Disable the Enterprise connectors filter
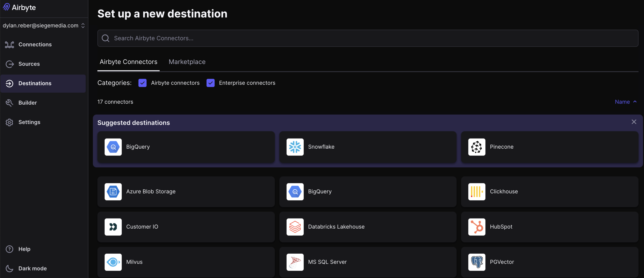This screenshot has width=644, height=278. (x=210, y=83)
